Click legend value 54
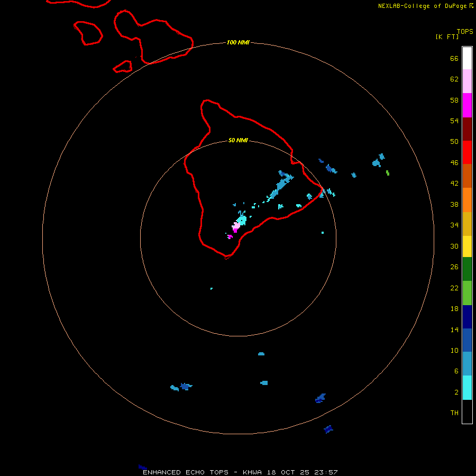This screenshot has width=476, height=476. [x=454, y=121]
